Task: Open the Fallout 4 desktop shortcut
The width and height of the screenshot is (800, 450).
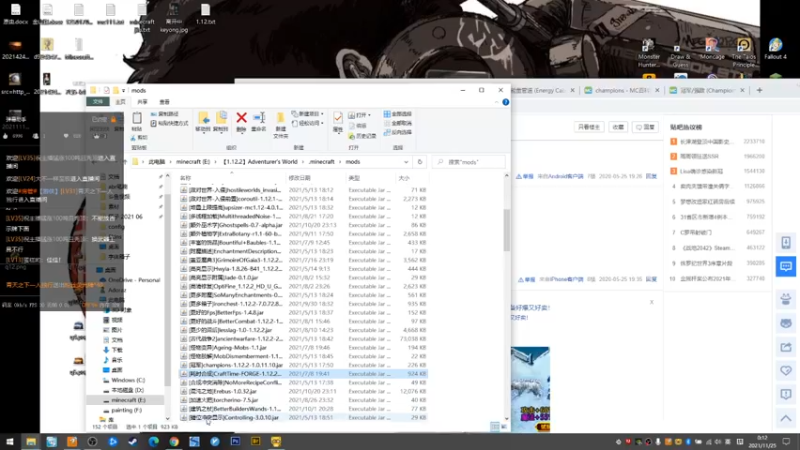Action: click(x=775, y=49)
